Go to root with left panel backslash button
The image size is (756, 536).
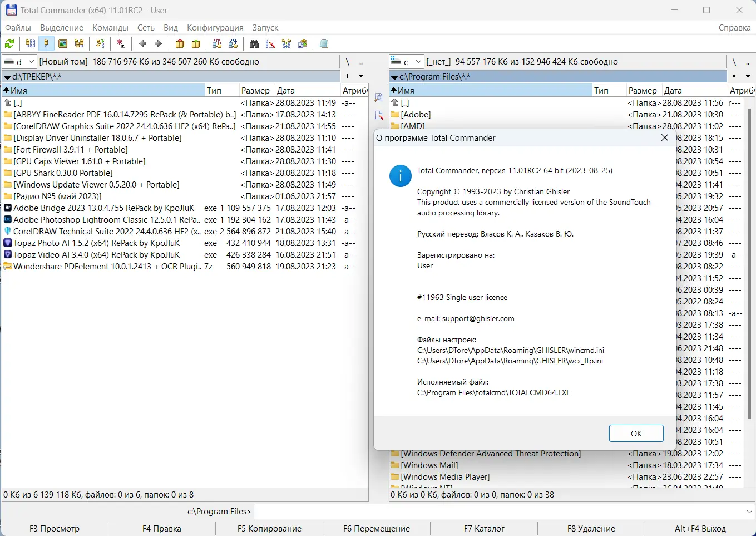(348, 62)
